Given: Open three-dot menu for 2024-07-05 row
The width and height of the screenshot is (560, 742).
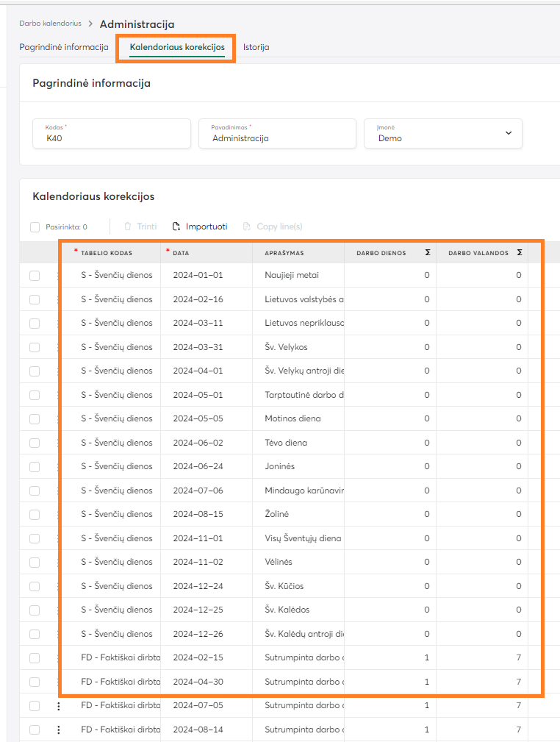Looking at the screenshot, I should (59, 706).
